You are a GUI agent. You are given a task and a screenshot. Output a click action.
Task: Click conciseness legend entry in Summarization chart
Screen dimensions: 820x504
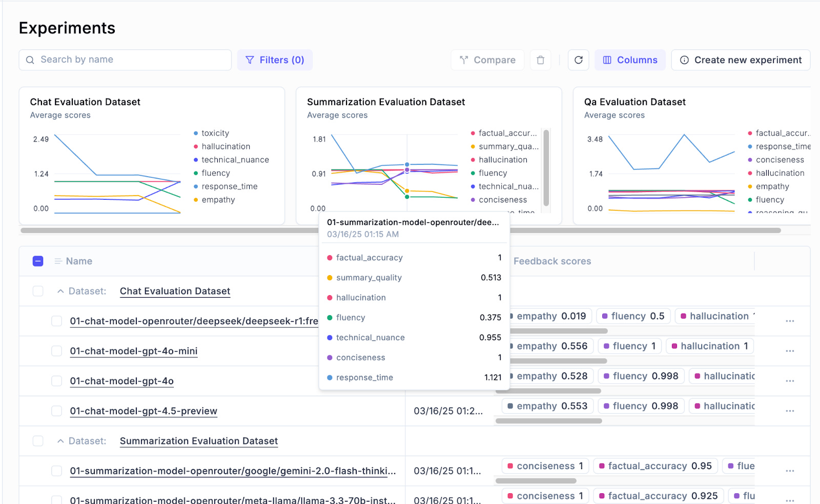(499, 200)
